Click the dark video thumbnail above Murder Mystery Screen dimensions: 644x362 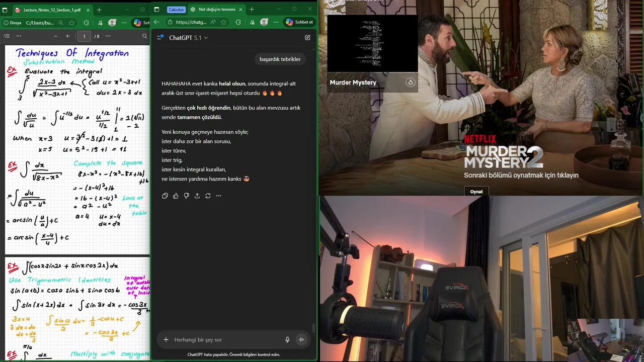point(372,44)
